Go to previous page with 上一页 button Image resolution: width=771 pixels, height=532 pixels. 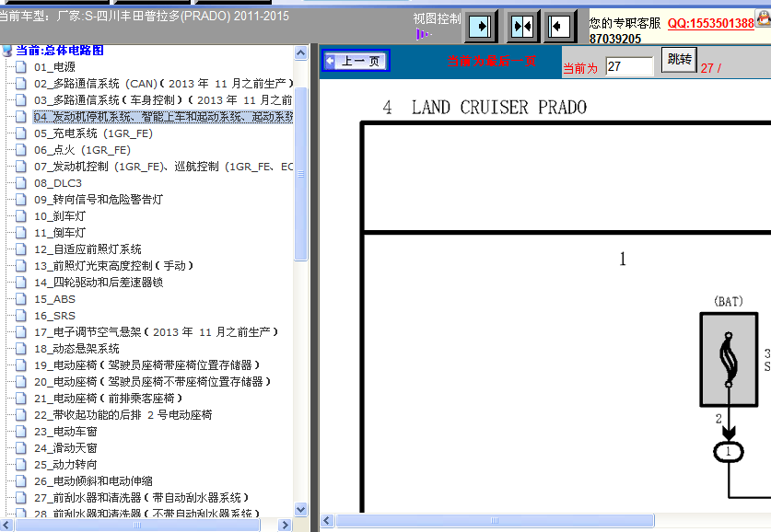coord(356,61)
